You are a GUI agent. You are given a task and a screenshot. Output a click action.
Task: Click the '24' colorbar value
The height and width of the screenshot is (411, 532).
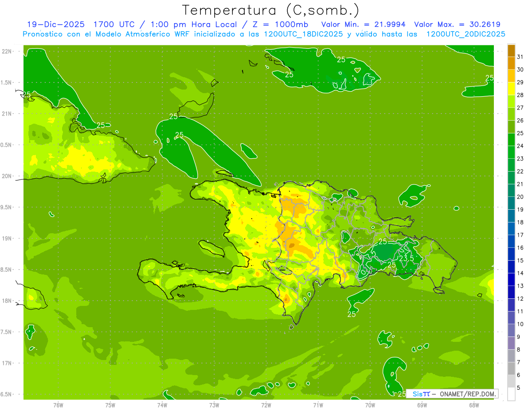pyautogui.click(x=520, y=146)
